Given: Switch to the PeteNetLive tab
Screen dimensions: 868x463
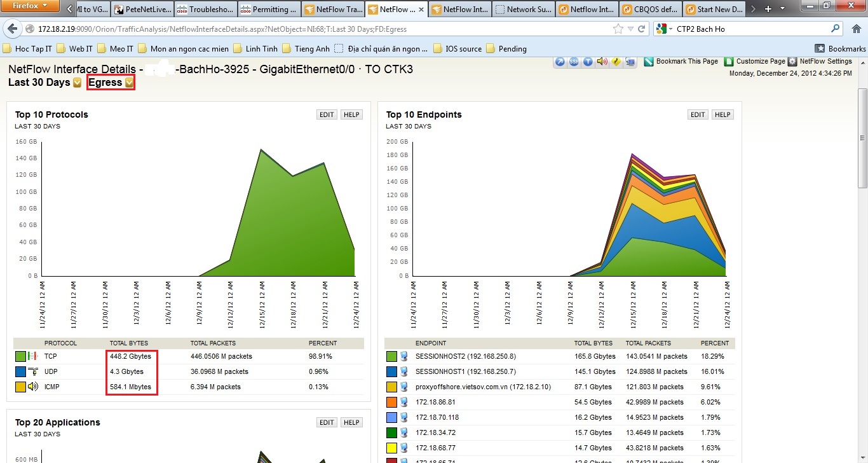Looking at the screenshot, I should point(142,10).
